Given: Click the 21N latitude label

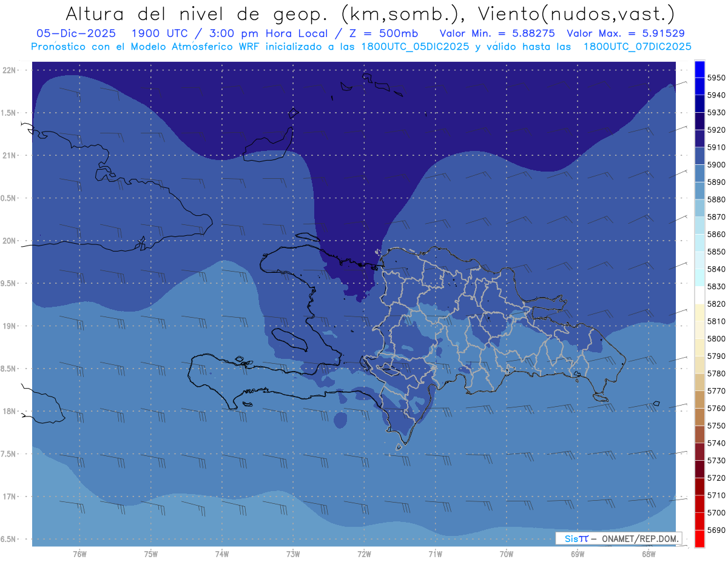Looking at the screenshot, I should [10, 155].
